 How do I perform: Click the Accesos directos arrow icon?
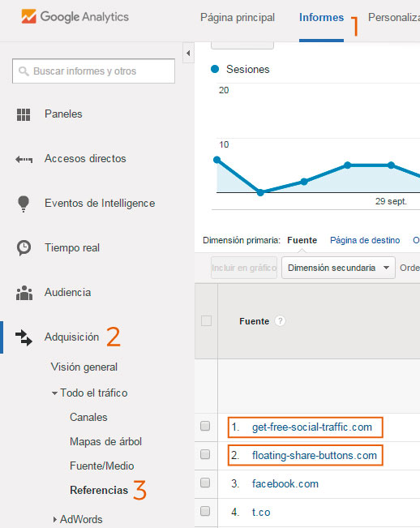click(24, 159)
